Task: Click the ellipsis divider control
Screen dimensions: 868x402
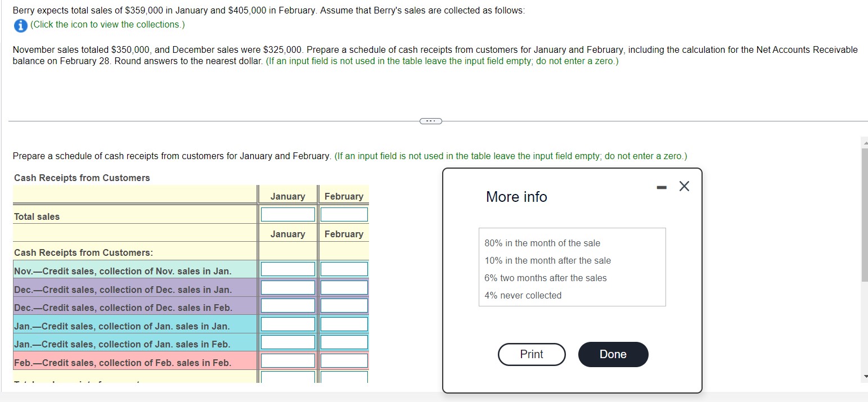Action: click(430, 120)
